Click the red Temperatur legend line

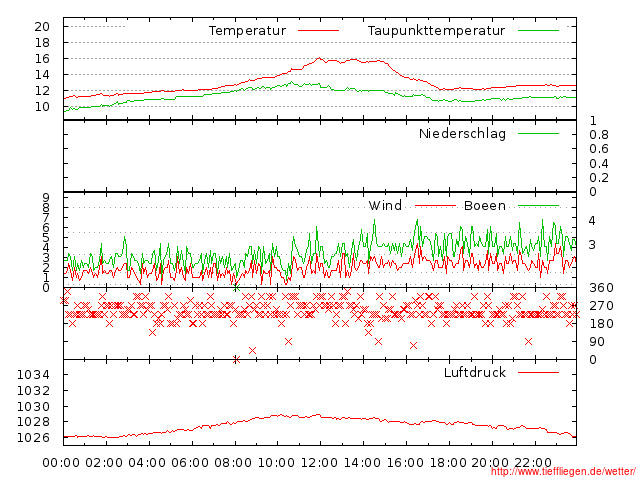point(318,31)
